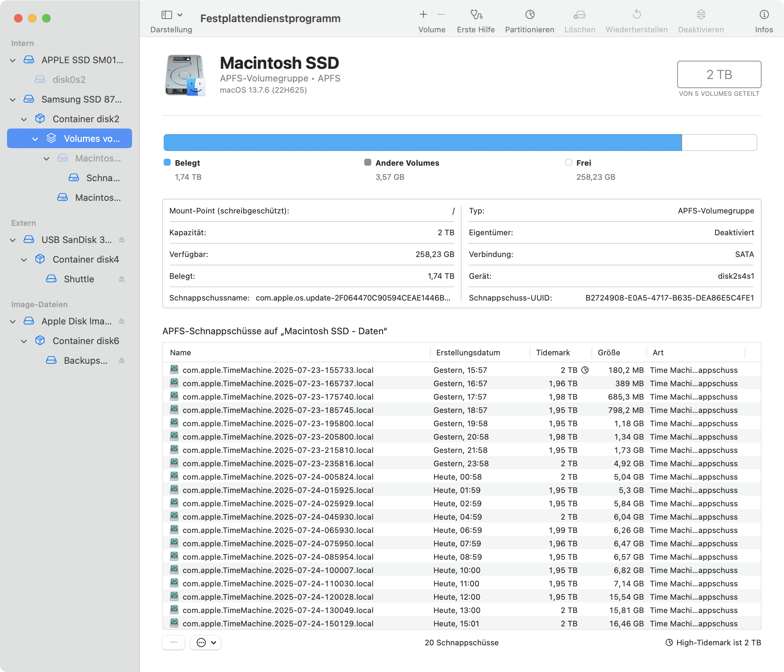Add a volume with the plus icon

tap(423, 15)
